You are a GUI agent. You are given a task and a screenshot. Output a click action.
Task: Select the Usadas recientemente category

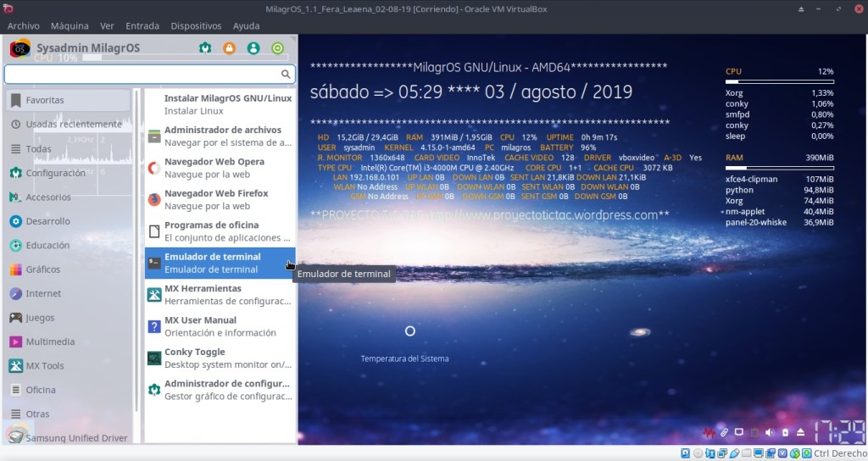[69, 125]
